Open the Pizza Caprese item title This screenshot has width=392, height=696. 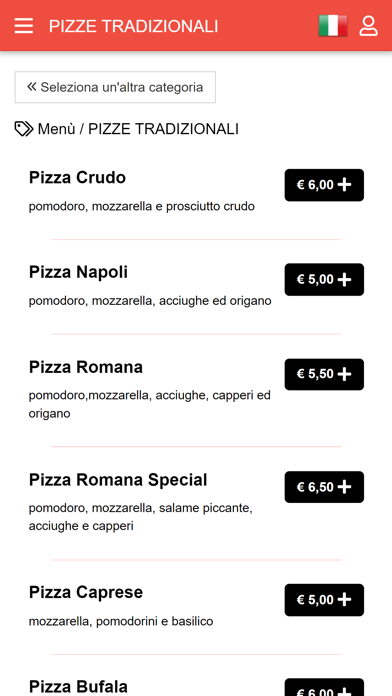click(86, 592)
